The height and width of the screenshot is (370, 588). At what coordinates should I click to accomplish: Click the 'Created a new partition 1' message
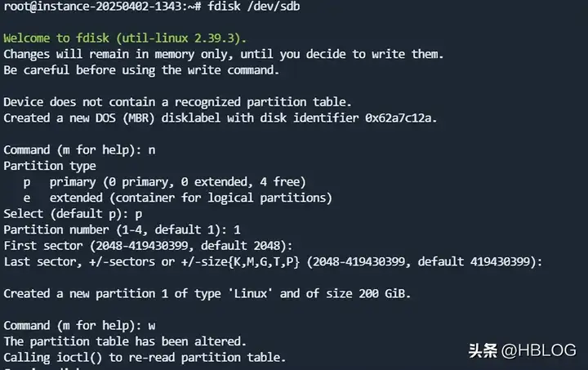point(207,293)
